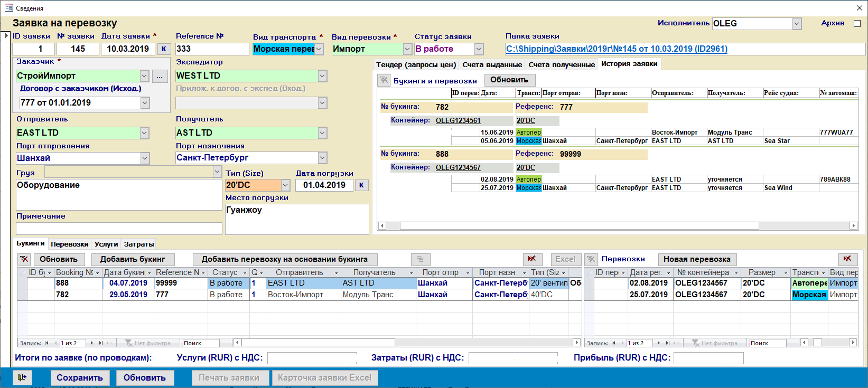868x388 pixels.
Task: Open the Затраты tab
Action: 139,244
